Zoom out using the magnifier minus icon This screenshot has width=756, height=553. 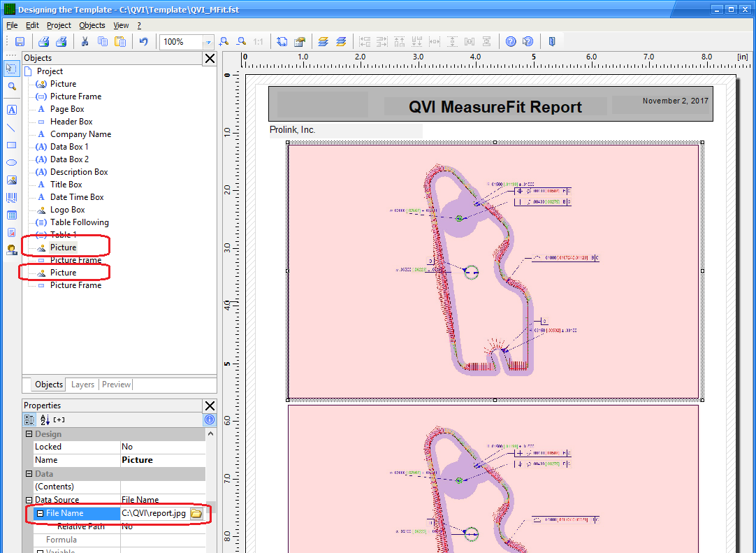click(241, 42)
